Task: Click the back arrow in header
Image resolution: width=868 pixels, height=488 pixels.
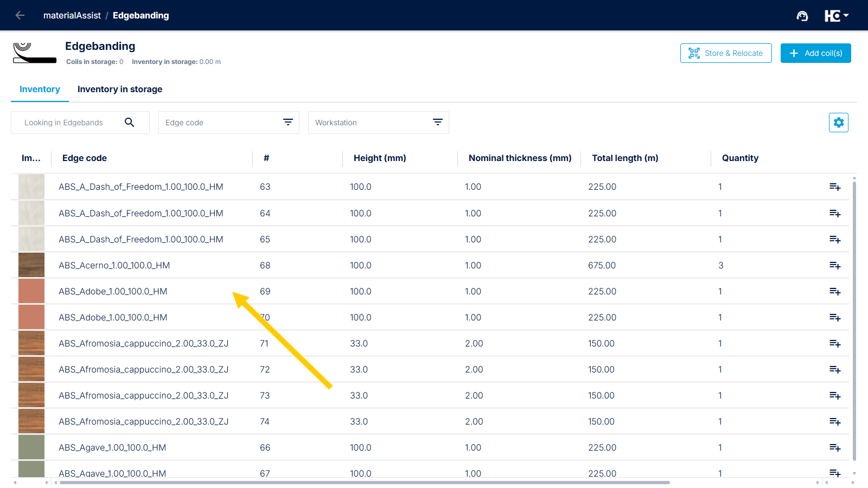Action: (20, 15)
